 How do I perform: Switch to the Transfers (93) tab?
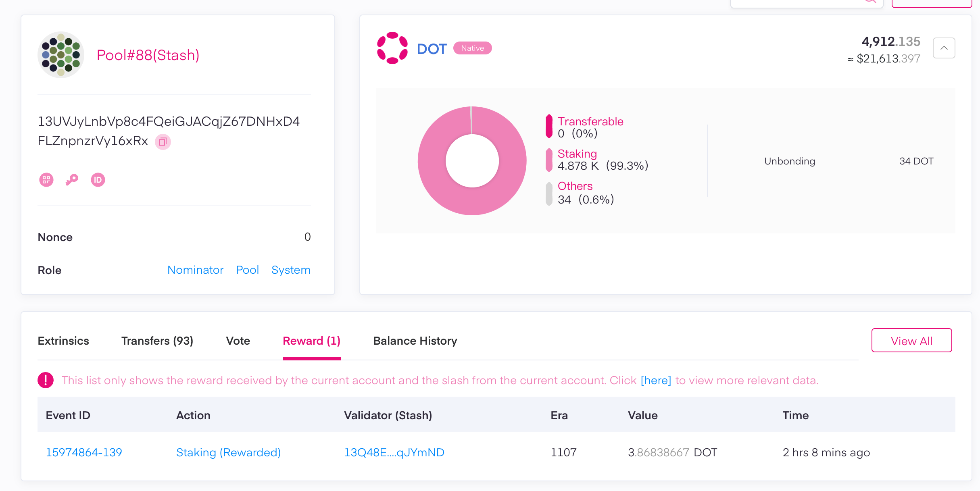[x=157, y=341]
